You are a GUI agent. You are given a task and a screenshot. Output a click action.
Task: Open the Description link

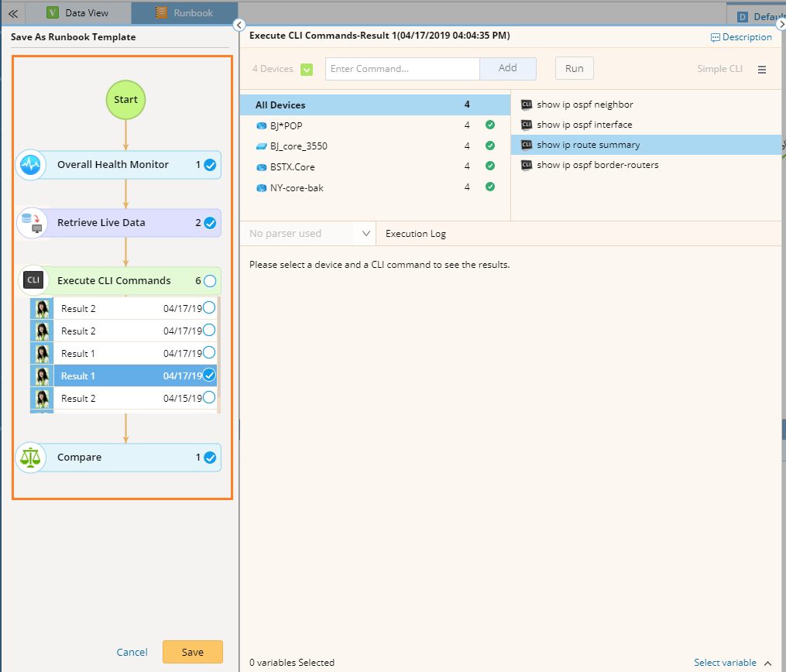(747, 37)
